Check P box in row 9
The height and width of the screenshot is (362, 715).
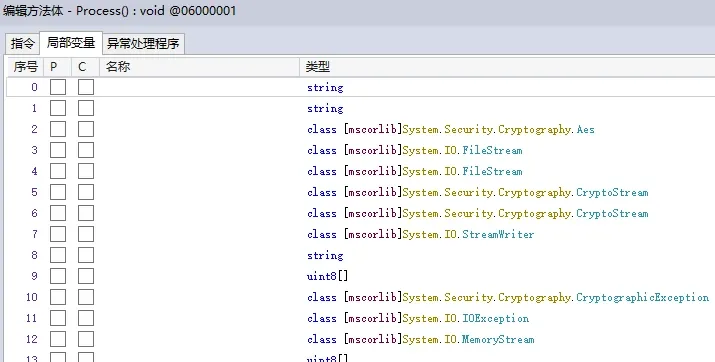58,276
